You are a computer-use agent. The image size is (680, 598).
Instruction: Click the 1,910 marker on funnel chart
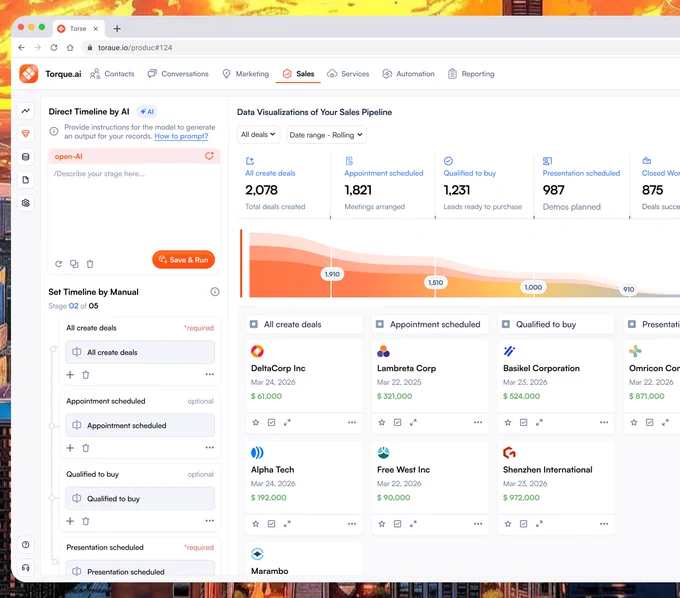pos(332,274)
